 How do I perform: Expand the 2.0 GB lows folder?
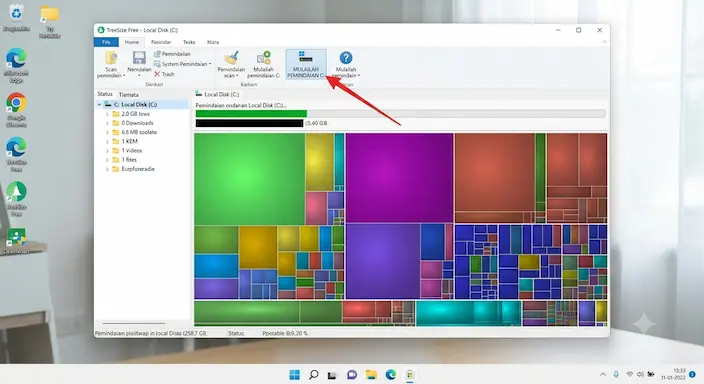pos(107,114)
